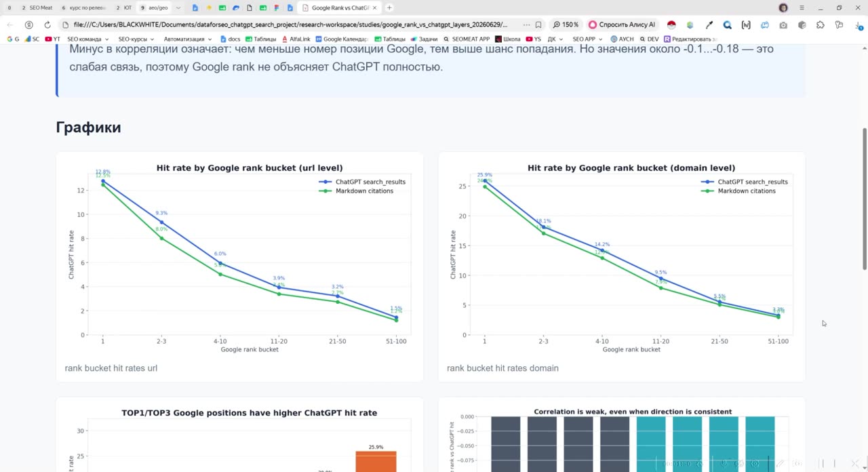Open the camera screenshot extension

(x=783, y=25)
